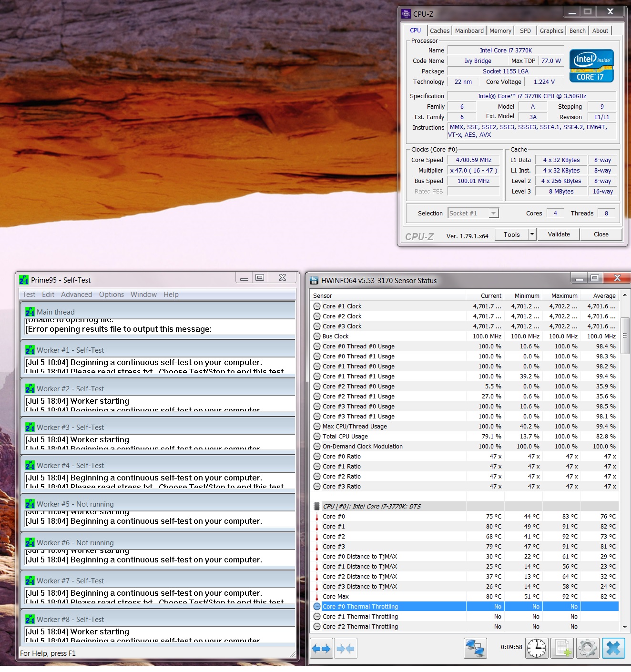
Task: Select the Core #0 Thermal Throttling row
Action: [x=465, y=606]
